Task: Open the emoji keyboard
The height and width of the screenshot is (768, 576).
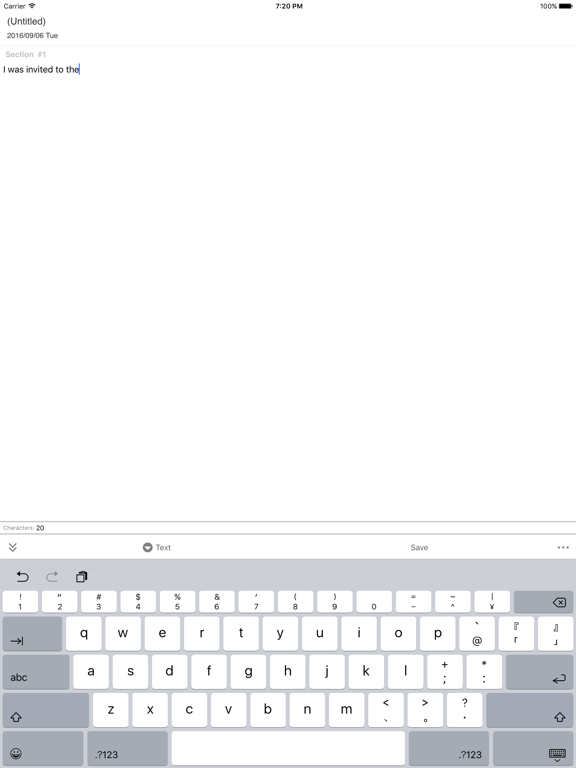Action: 43,748
